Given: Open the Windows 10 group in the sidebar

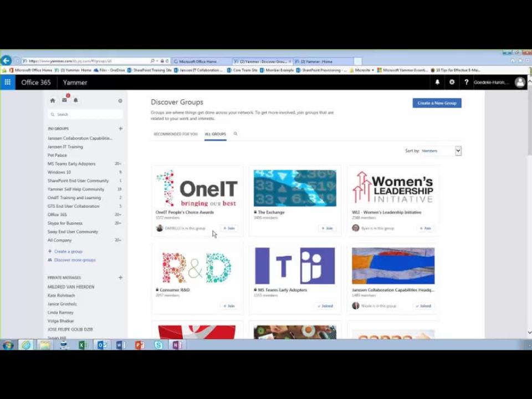Looking at the screenshot, I should click(59, 172).
